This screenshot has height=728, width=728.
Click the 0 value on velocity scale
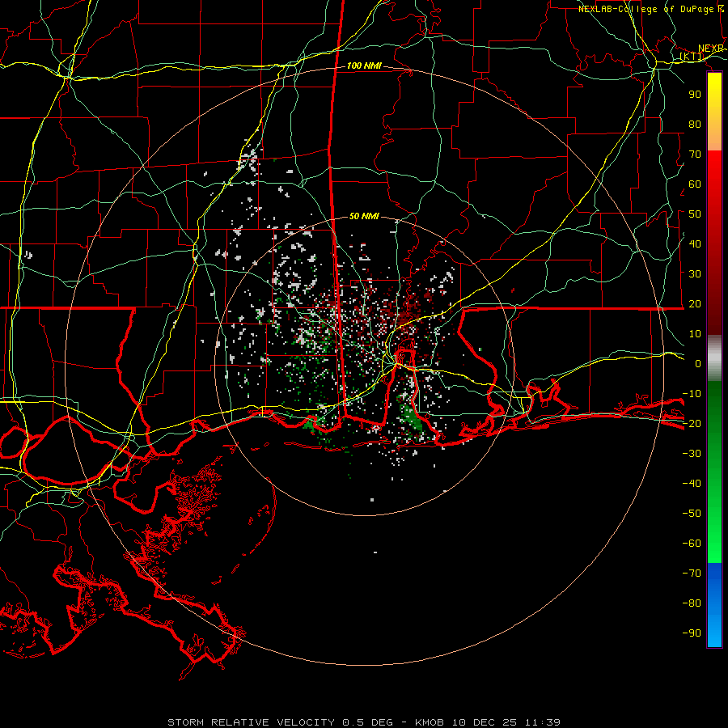[x=698, y=363]
